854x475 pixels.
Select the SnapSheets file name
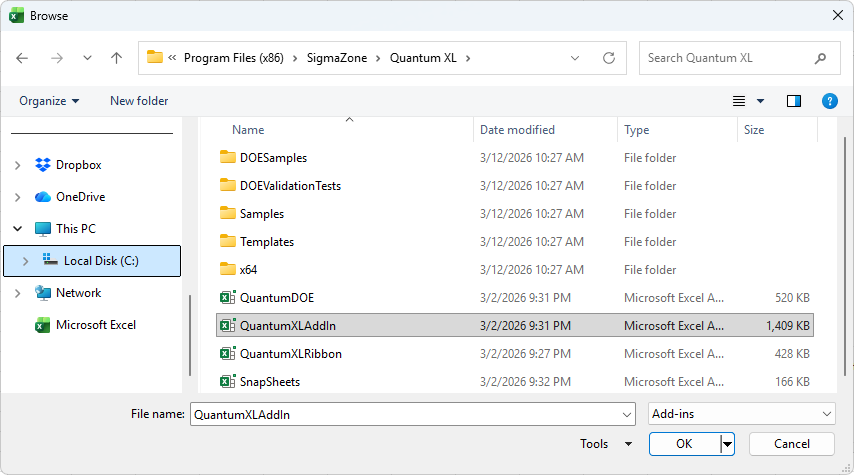(x=270, y=382)
